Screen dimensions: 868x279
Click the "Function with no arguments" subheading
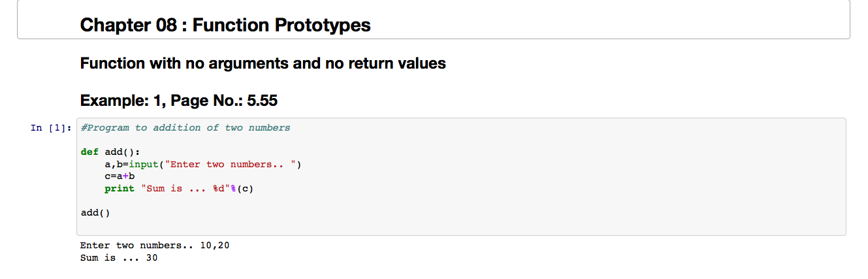tap(263, 64)
